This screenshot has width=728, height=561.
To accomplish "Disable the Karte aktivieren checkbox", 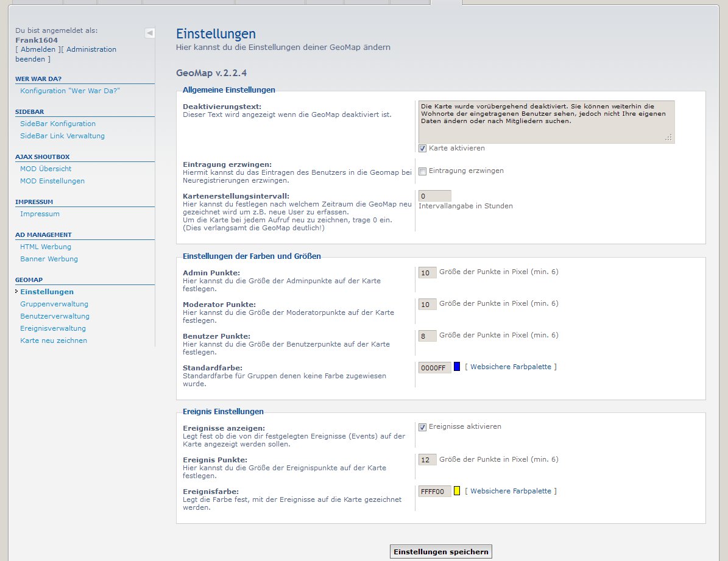I will point(422,149).
